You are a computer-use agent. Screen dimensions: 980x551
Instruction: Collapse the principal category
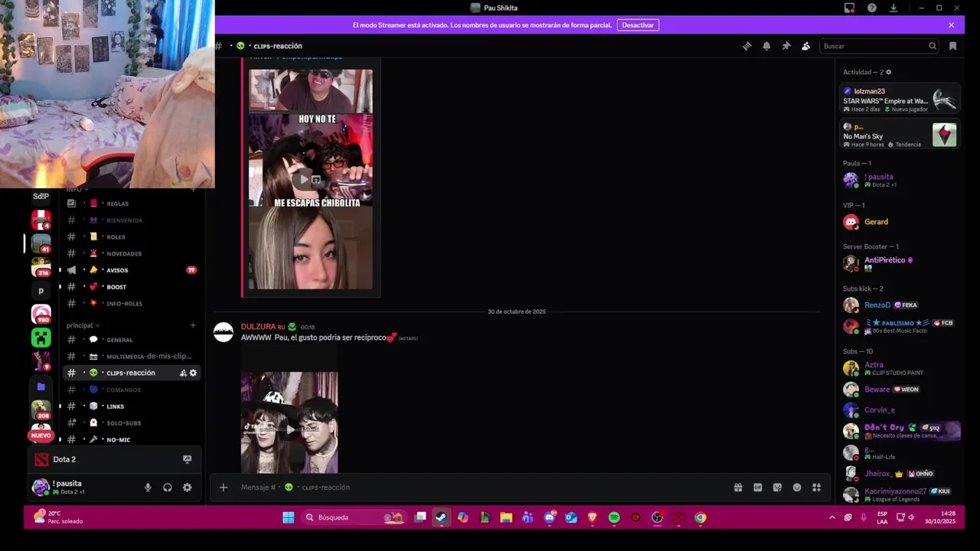coord(83,325)
